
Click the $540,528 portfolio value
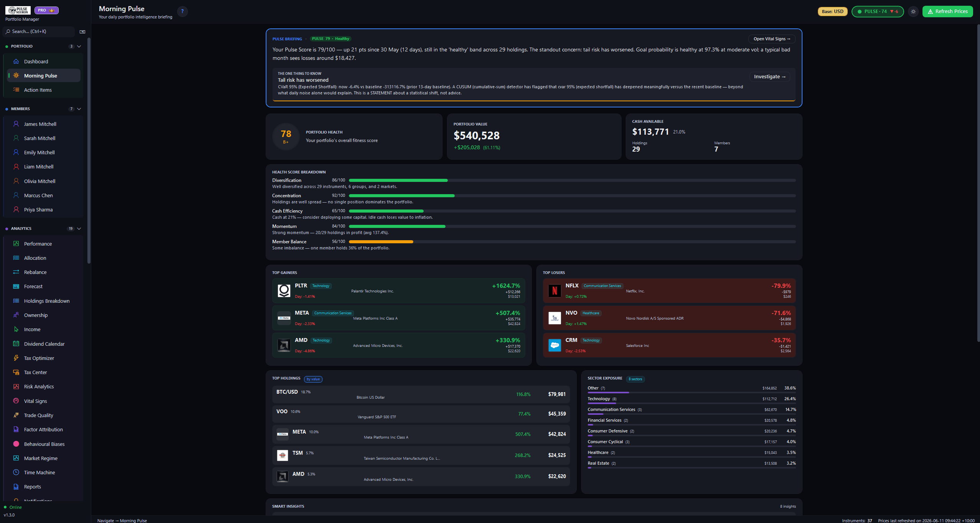pyautogui.click(x=476, y=135)
